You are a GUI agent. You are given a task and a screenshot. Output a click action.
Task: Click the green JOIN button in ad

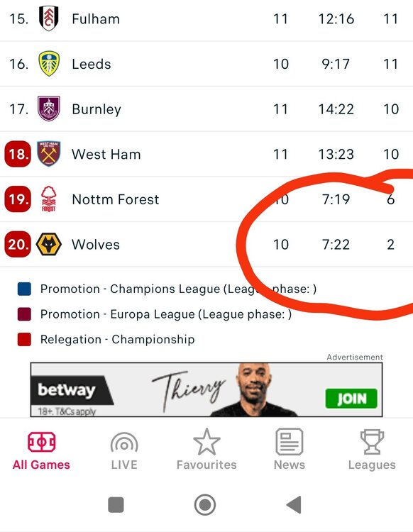pyautogui.click(x=351, y=399)
